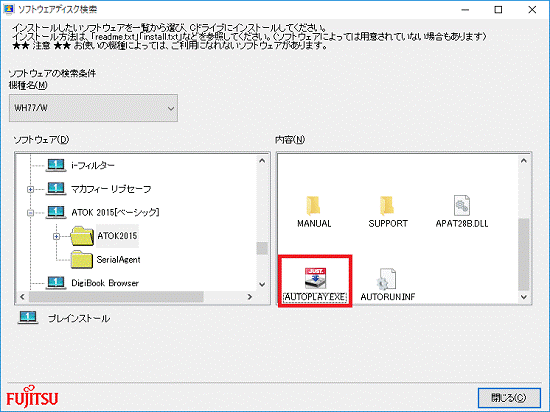The image size is (550, 412).
Task: Select the MANUAL folder icon
Action: 313,205
